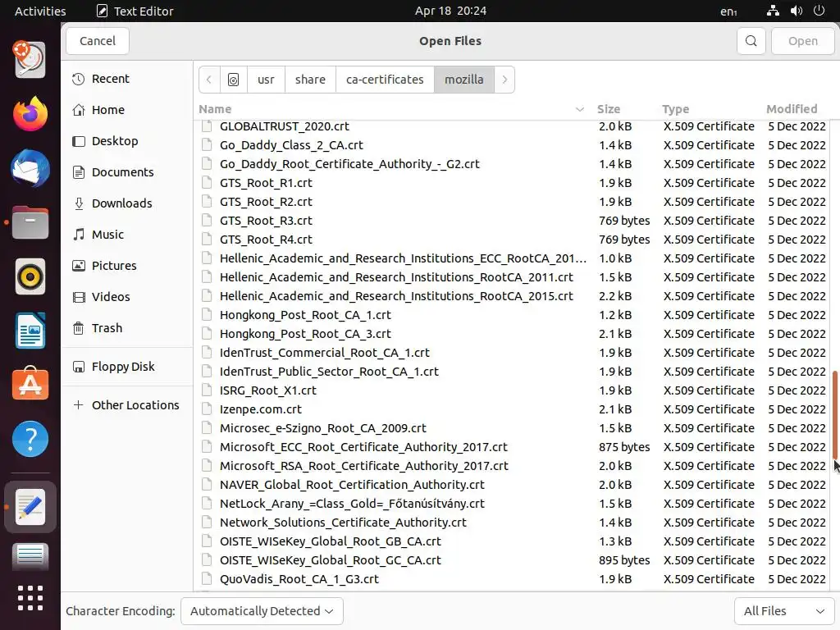840x630 pixels.
Task: Select Izenpe.com.crt file
Action: [x=514, y=409]
